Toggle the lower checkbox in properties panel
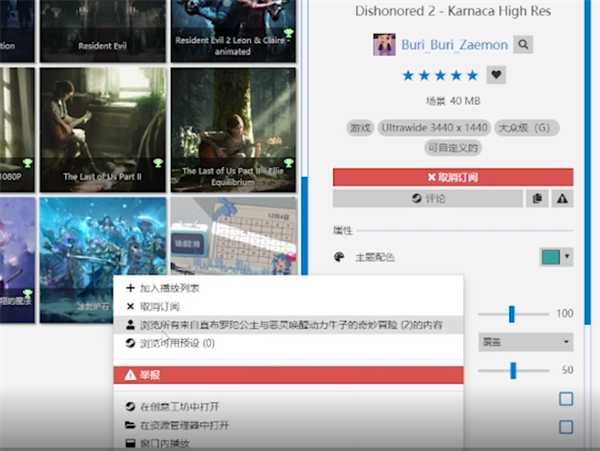The height and width of the screenshot is (451, 600). click(x=566, y=427)
